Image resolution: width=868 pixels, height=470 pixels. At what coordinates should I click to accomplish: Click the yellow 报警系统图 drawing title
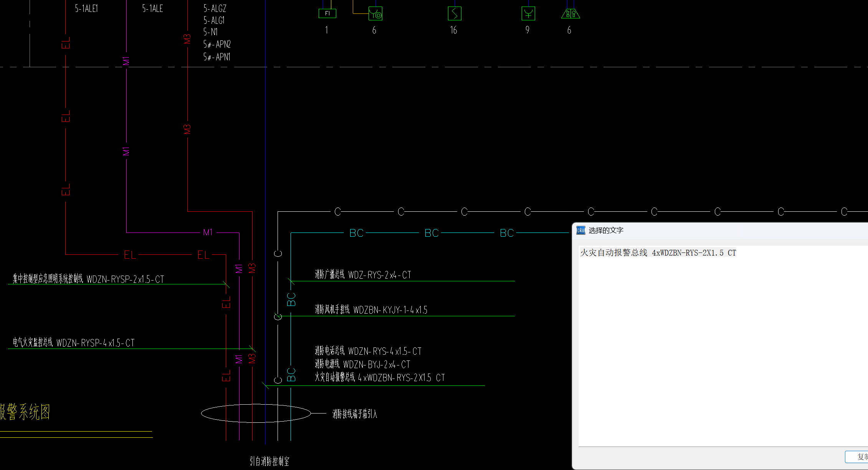tap(25, 412)
